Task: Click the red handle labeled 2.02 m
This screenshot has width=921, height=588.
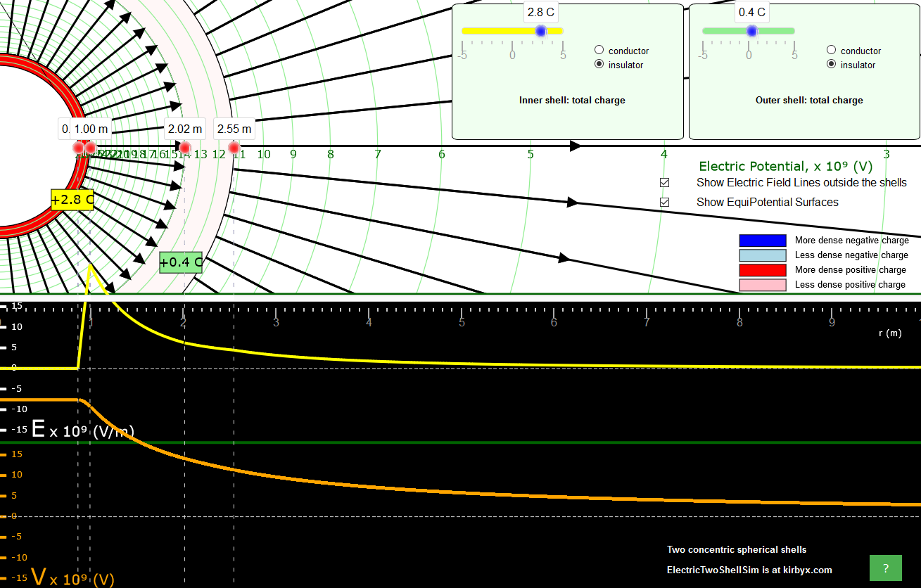Action: pos(184,148)
